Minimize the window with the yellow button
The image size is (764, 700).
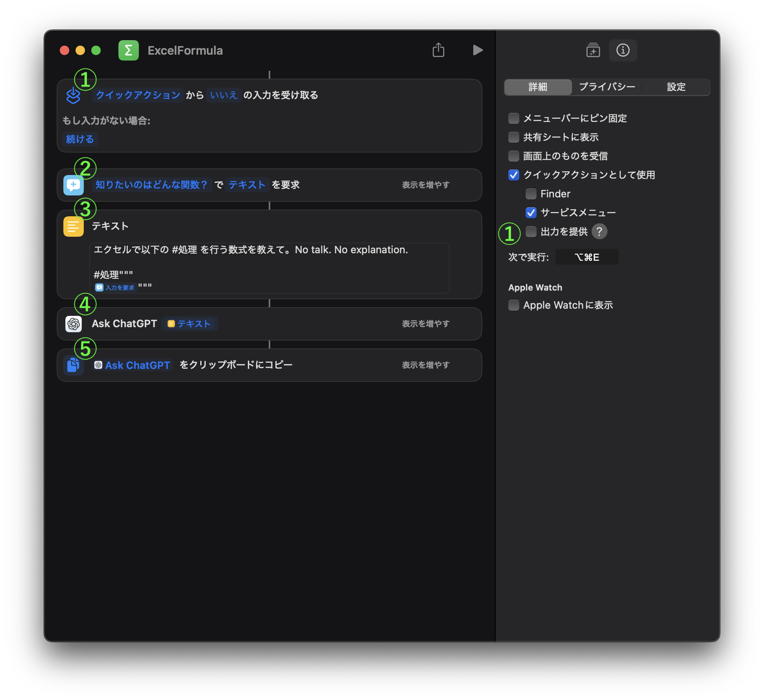[x=80, y=50]
